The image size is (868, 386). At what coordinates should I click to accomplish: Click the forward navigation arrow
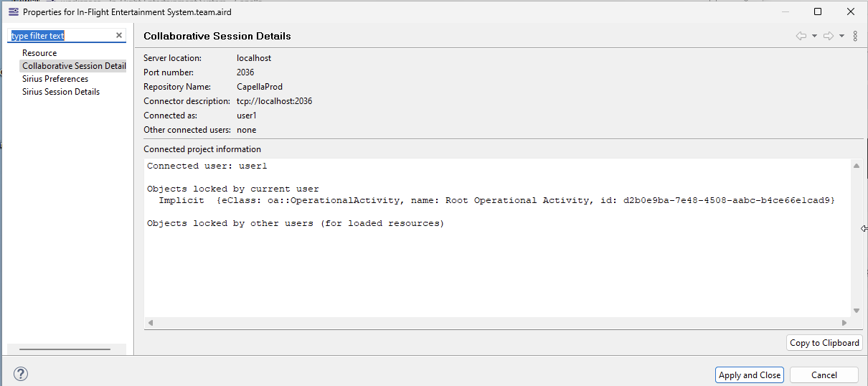click(x=828, y=36)
